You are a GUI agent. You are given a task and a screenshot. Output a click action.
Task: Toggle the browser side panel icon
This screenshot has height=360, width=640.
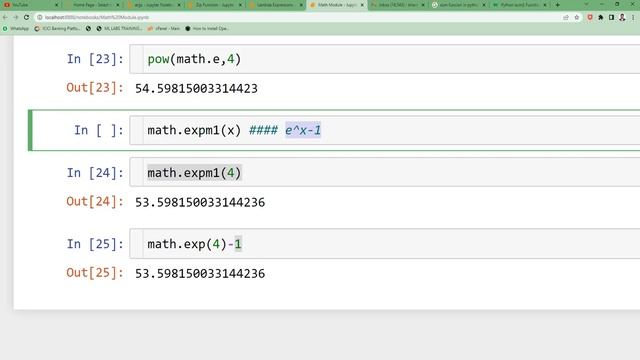coord(611,18)
